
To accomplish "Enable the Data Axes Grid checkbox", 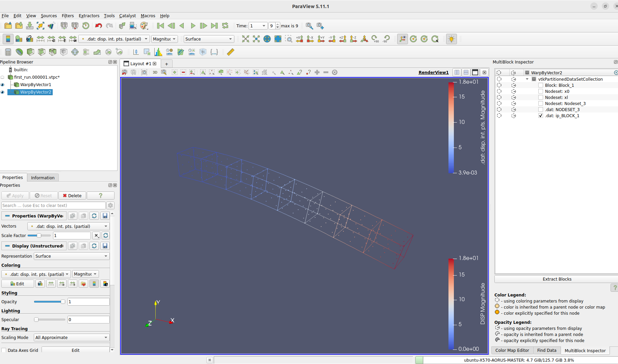I will (4, 350).
